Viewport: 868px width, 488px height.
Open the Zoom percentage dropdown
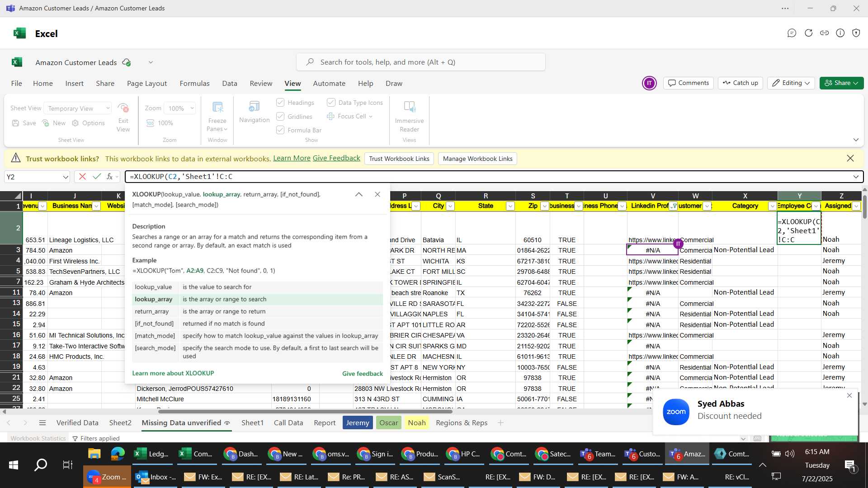[179, 108]
